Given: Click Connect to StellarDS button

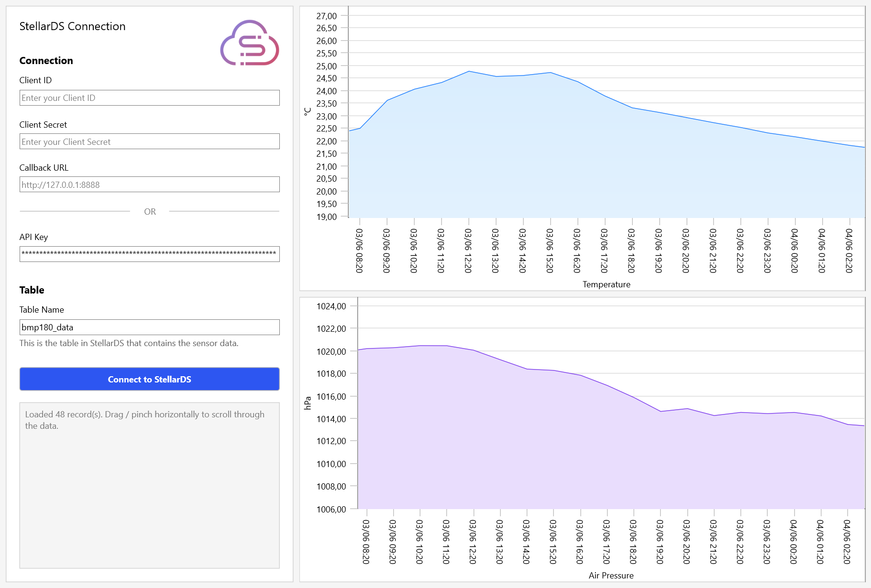Looking at the screenshot, I should pyautogui.click(x=149, y=379).
